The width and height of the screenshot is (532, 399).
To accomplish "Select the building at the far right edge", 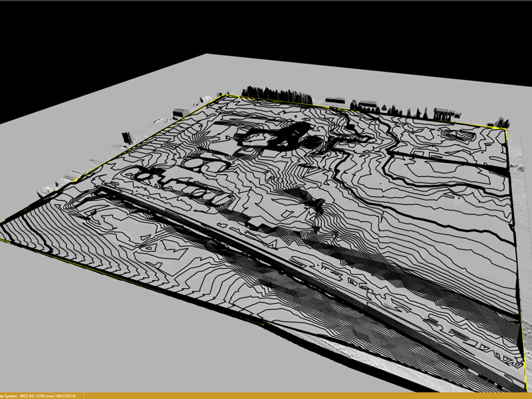I will 499,122.
